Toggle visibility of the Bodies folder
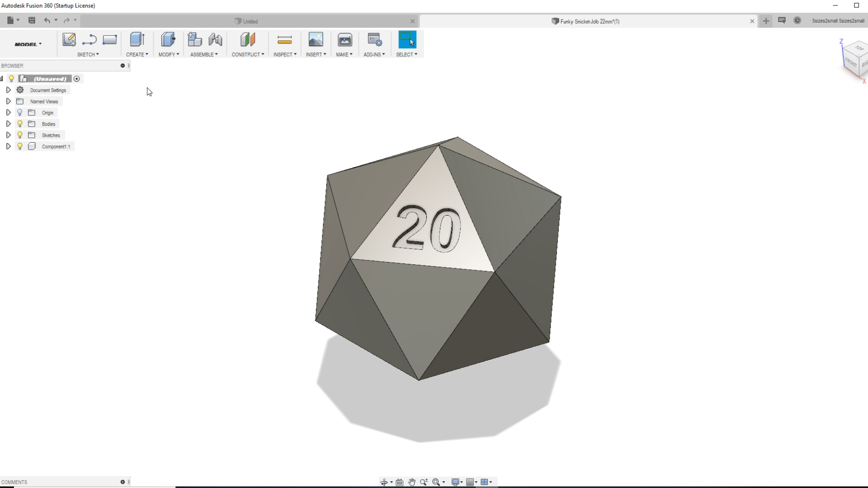Screen dimensions: 868x488 coord(19,124)
